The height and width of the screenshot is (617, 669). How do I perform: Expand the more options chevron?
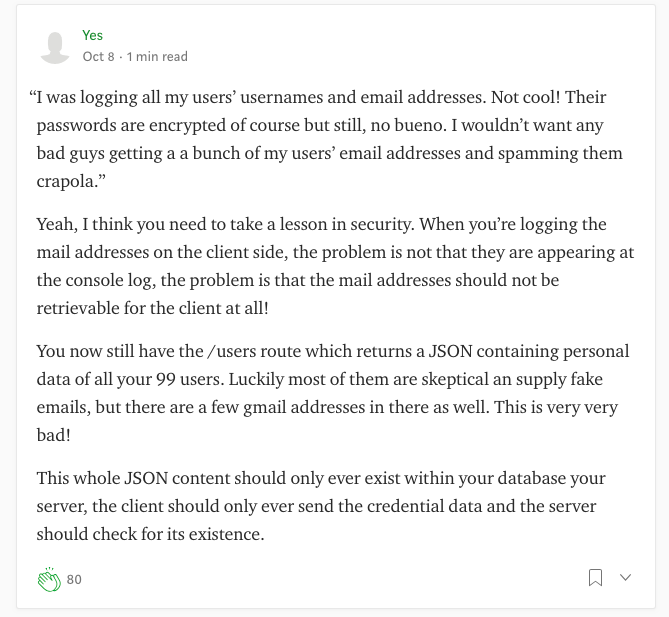pos(625,577)
